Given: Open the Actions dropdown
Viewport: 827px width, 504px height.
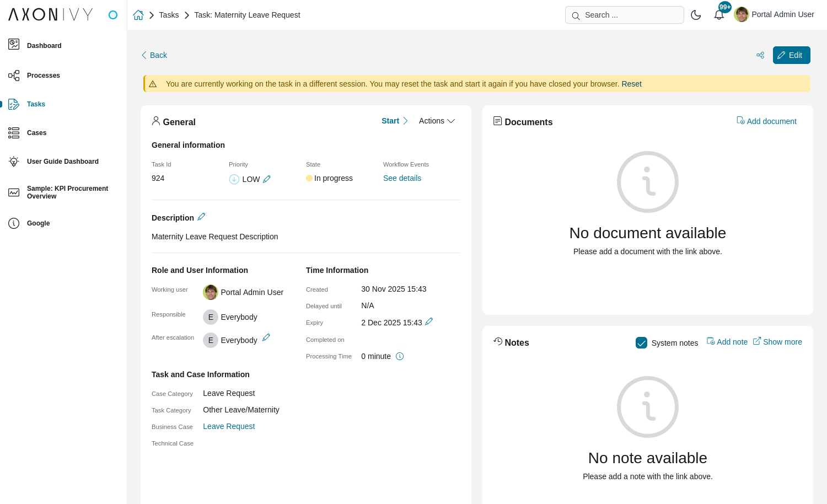Looking at the screenshot, I should (436, 121).
